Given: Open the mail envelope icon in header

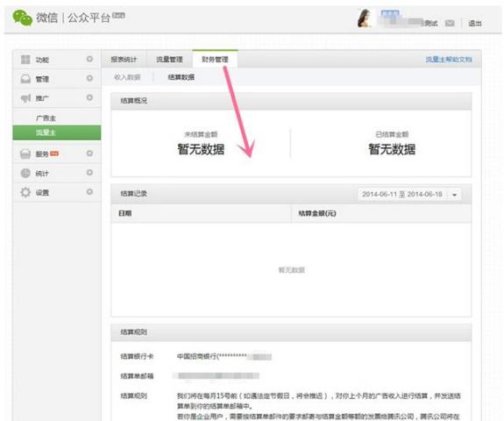Looking at the screenshot, I should [450, 23].
